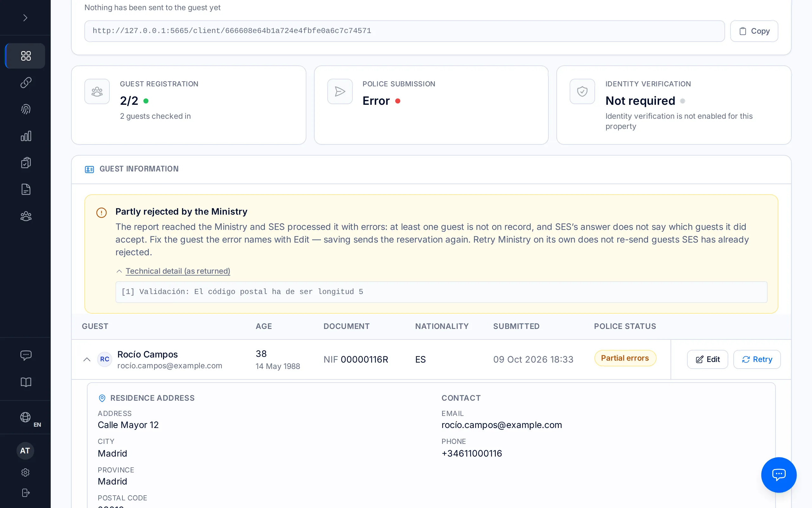The height and width of the screenshot is (508, 812).
Task: Click the logout icon at sidebar bottom
Action: click(x=25, y=492)
